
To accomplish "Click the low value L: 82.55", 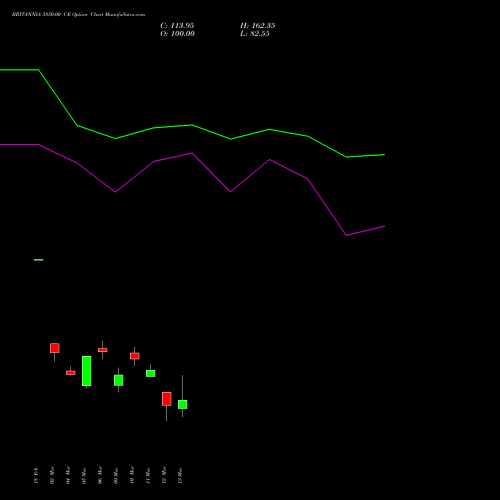I will pos(255,34).
